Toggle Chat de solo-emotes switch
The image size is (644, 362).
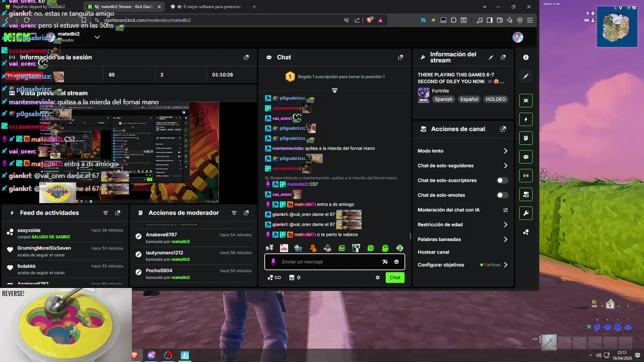coord(502,195)
